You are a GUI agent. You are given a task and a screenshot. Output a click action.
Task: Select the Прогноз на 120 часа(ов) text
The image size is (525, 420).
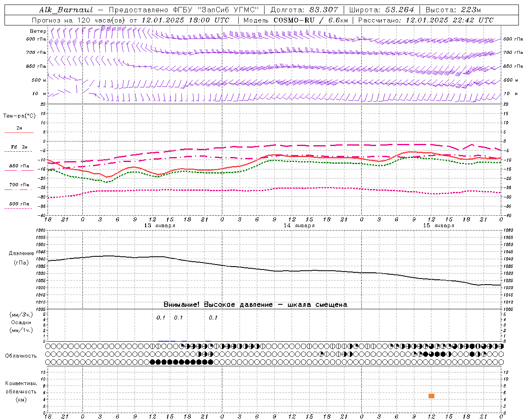(x=79, y=20)
